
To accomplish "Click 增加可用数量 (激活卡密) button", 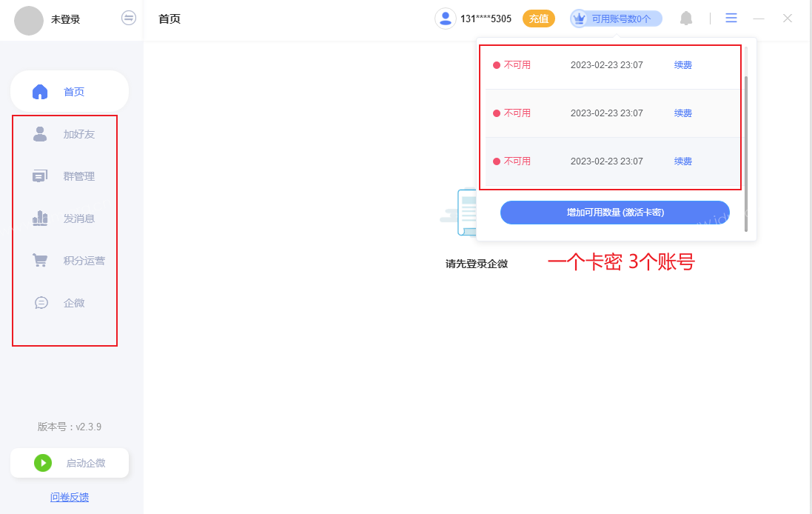I will (x=615, y=213).
